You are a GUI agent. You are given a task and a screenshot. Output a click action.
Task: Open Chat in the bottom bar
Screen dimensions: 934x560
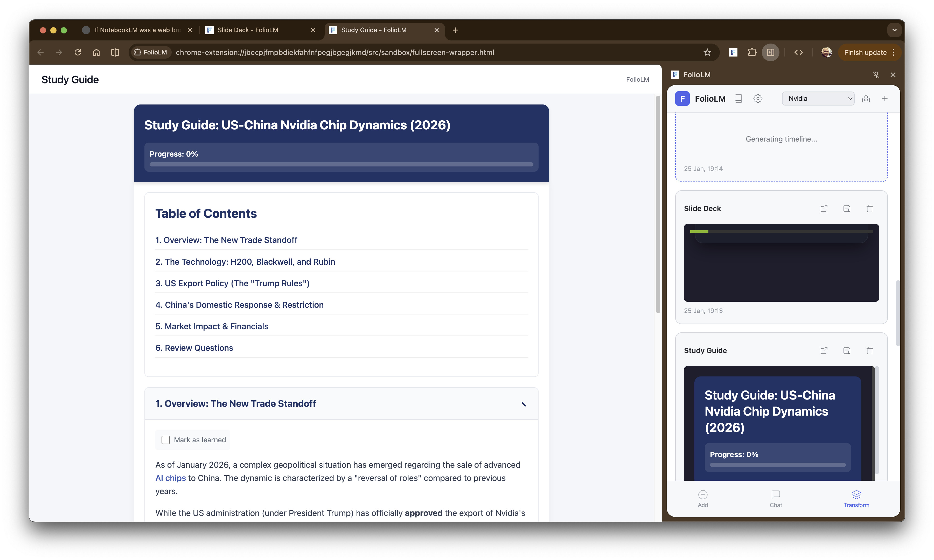(x=776, y=498)
